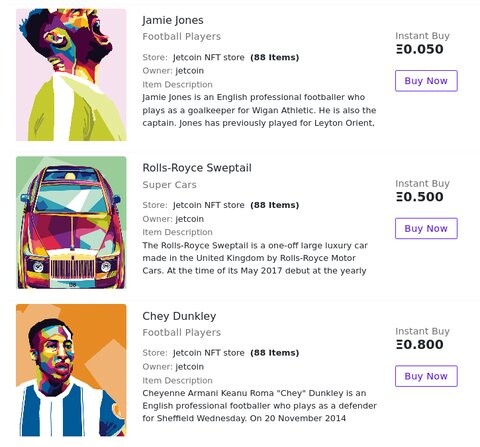Image resolution: width=480 pixels, height=447 pixels.
Task: Open the Rolls-Royce Sweptail artwork thumbnail
Action: [x=71, y=222]
